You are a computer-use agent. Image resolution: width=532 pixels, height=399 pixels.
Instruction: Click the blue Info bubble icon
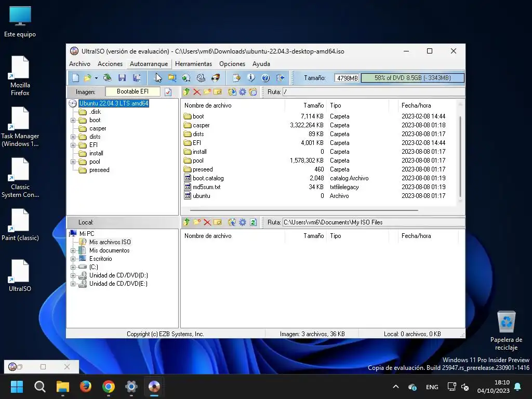(x=251, y=78)
